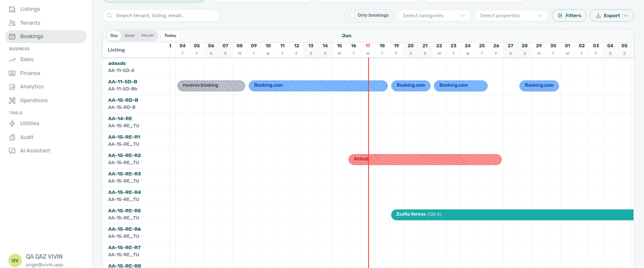Click the Analytics bar chart icon
The image size is (644, 268).
tap(12, 87)
